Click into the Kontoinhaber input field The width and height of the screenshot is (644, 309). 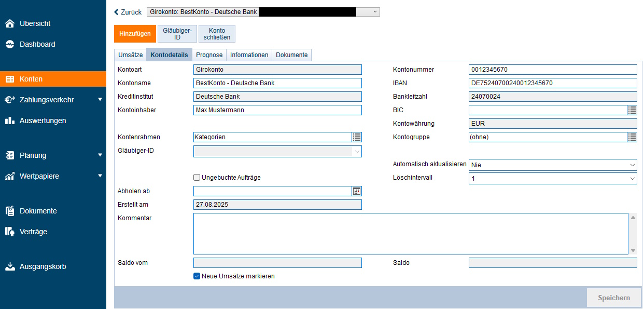(x=277, y=110)
